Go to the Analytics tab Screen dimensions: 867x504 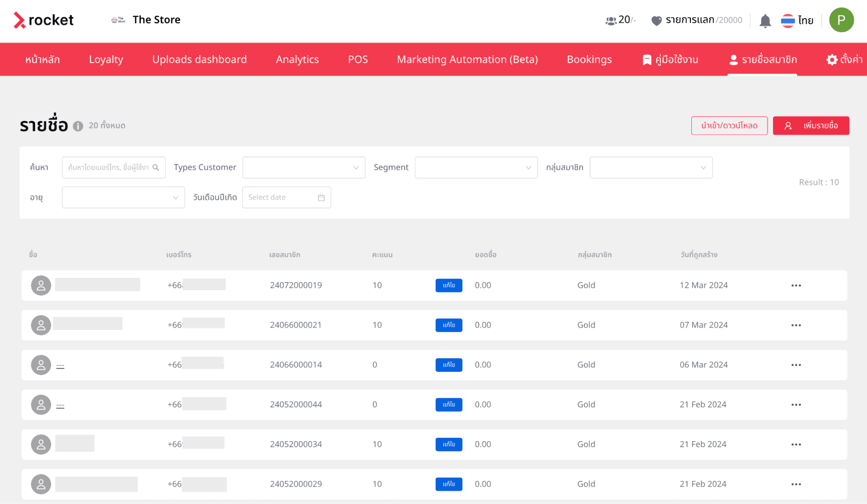(x=297, y=59)
